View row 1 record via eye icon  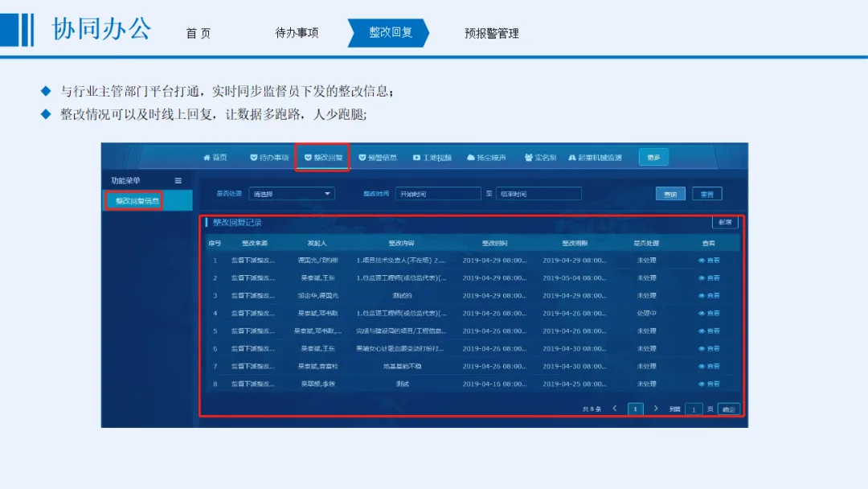pyautogui.click(x=709, y=261)
